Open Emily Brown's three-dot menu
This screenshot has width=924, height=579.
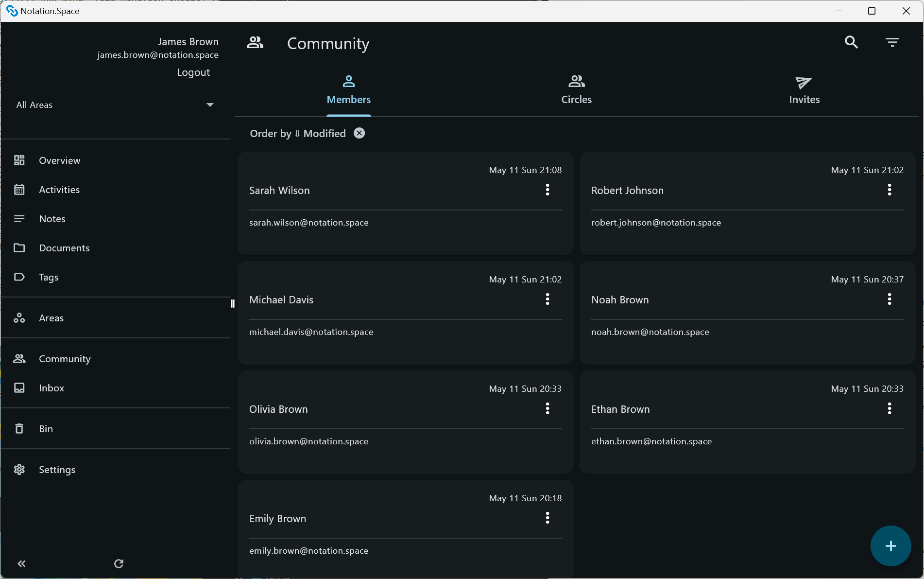548,518
